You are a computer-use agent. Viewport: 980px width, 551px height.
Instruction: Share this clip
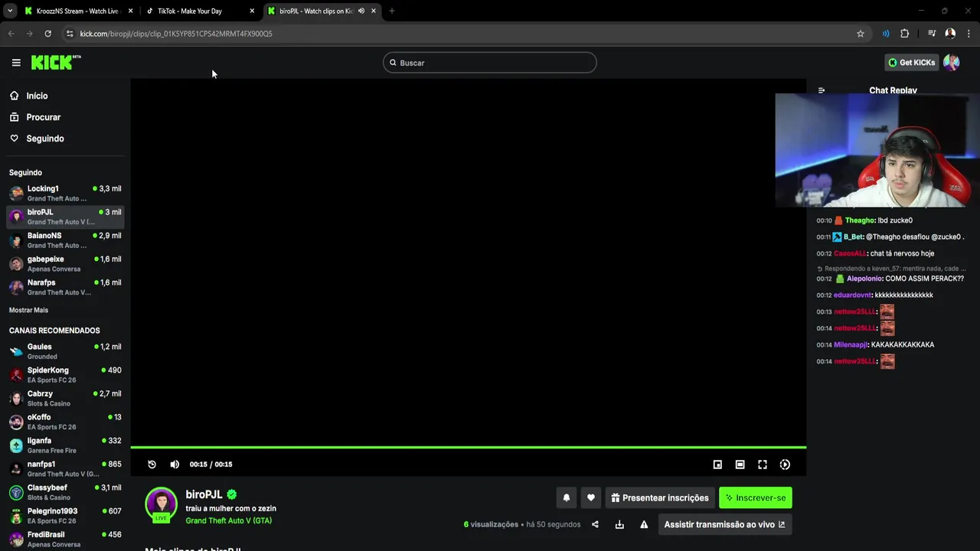(x=595, y=524)
